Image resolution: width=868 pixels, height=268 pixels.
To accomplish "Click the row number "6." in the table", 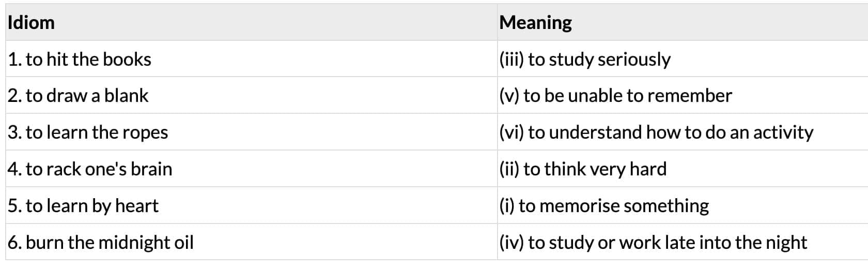I will pyautogui.click(x=14, y=243).
